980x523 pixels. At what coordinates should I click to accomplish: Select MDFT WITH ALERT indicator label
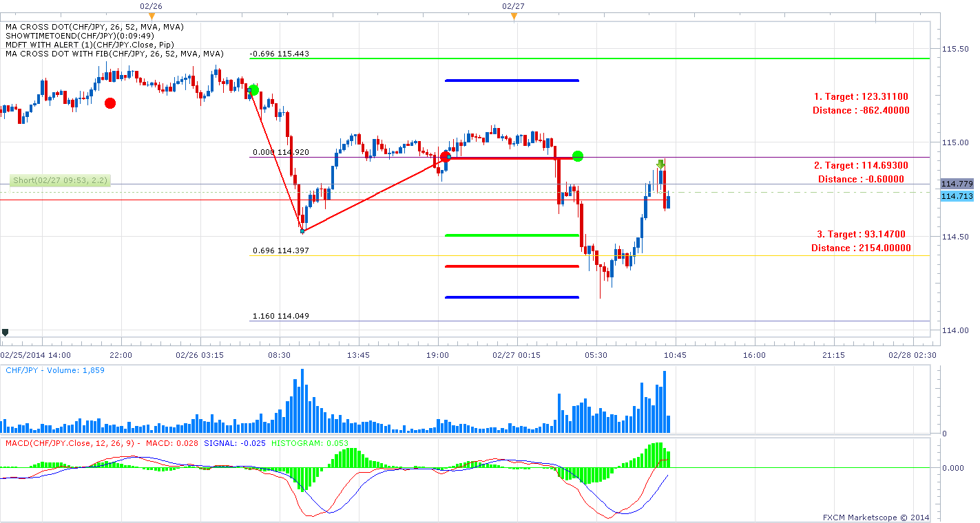90,45
